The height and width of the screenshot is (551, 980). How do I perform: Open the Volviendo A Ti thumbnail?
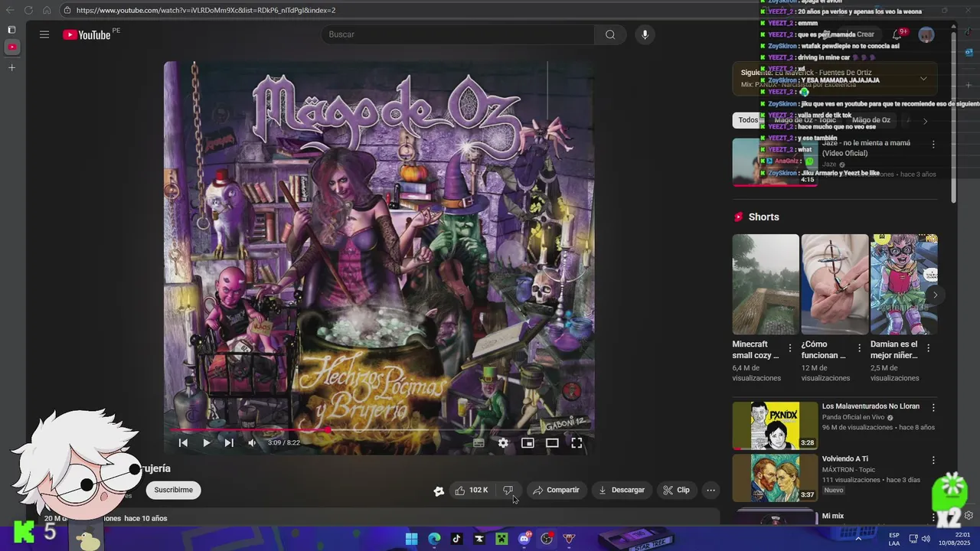click(x=776, y=478)
